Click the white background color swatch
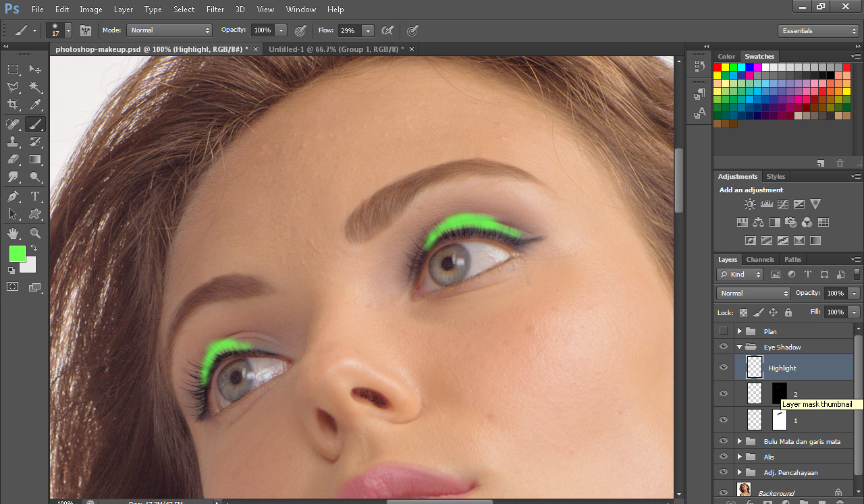This screenshot has height=504, width=864. pyautogui.click(x=30, y=267)
